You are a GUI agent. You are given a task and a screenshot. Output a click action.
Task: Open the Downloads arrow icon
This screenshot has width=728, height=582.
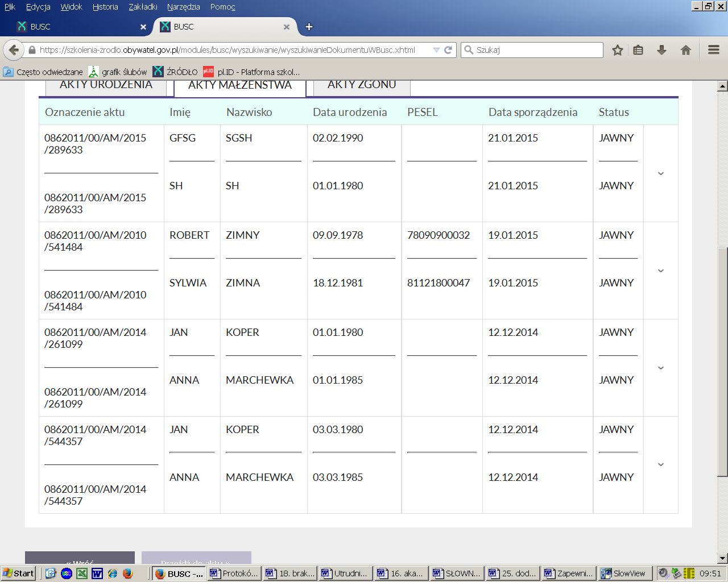coord(661,50)
